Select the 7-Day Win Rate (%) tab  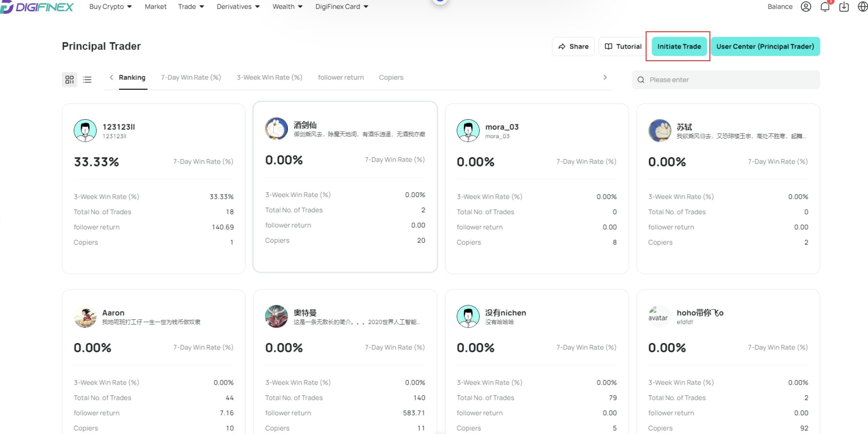191,78
